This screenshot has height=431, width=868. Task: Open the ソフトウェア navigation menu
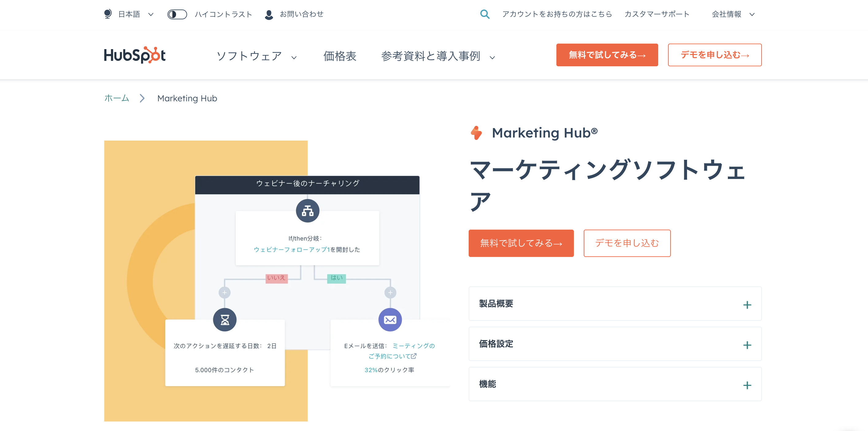coord(256,56)
